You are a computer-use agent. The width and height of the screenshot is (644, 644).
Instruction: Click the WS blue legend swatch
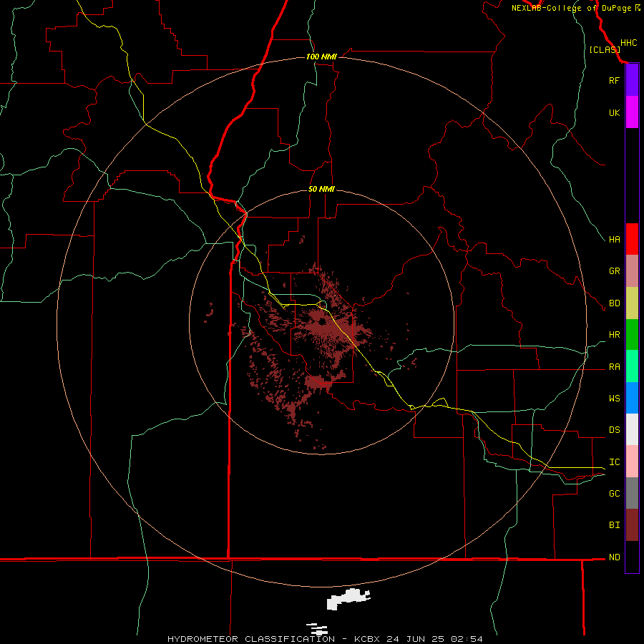coord(632,398)
